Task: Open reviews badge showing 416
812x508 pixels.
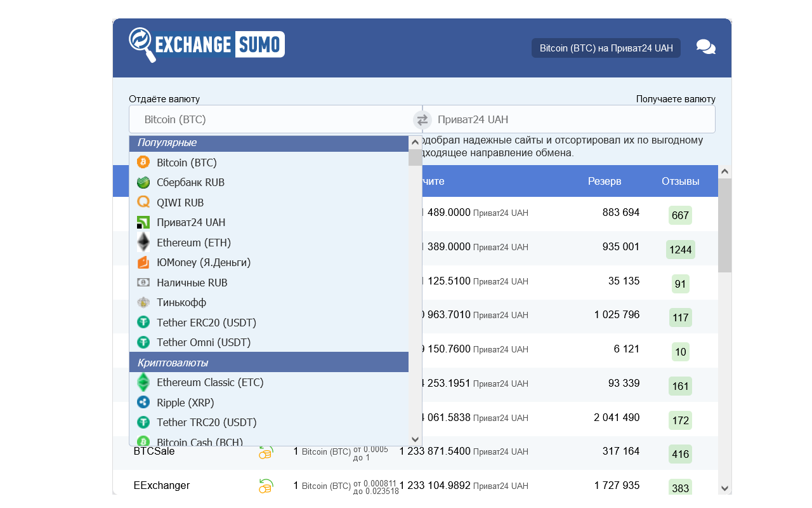Action: [x=681, y=454]
